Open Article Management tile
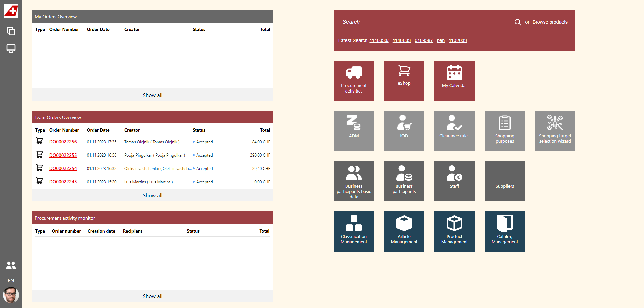This screenshot has height=308, width=644. (404, 232)
